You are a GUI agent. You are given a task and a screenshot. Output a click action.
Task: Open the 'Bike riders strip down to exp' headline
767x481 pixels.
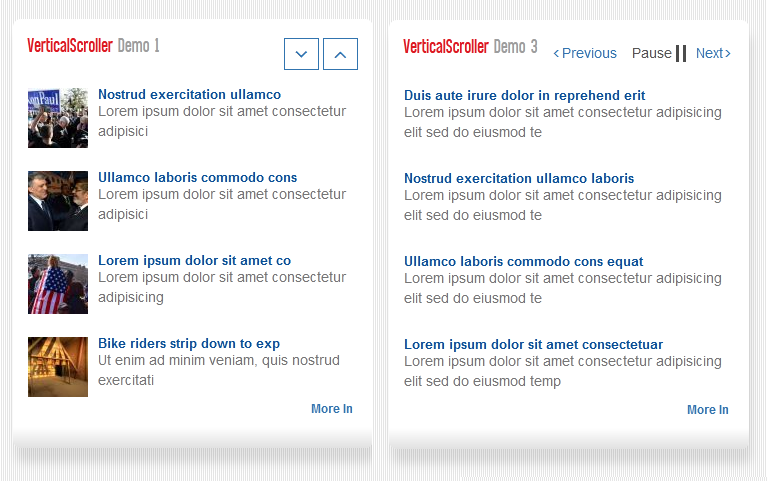tap(189, 344)
